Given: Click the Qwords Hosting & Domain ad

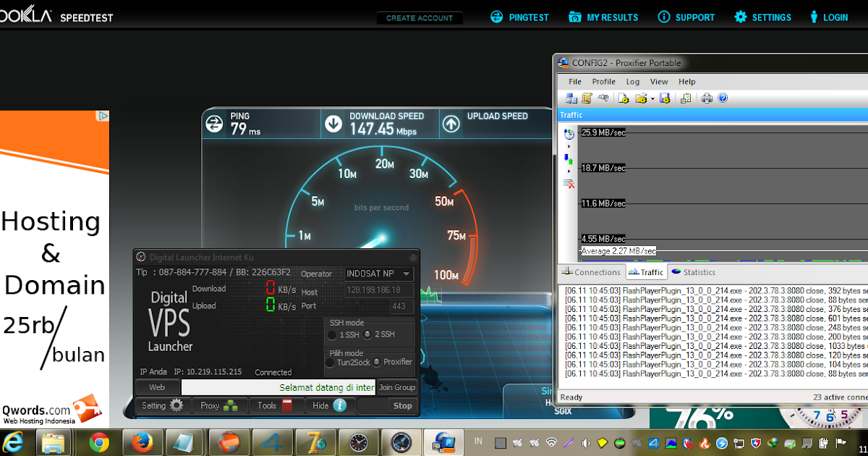Looking at the screenshot, I should 54,269.
